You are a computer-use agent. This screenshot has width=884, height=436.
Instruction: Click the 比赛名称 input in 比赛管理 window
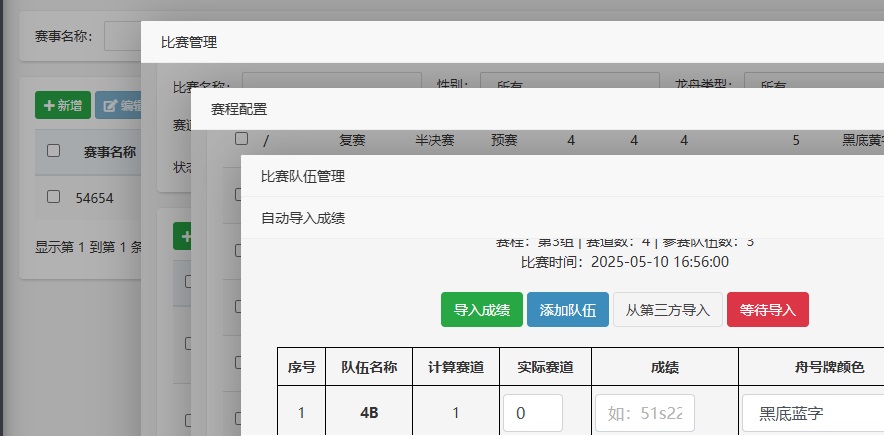click(332, 80)
